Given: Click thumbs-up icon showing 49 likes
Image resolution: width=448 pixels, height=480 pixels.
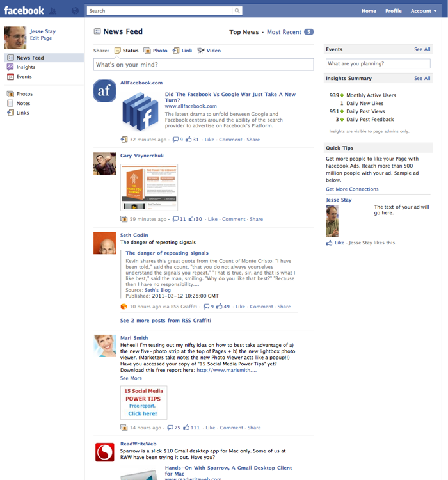Looking at the screenshot, I should [x=220, y=307].
